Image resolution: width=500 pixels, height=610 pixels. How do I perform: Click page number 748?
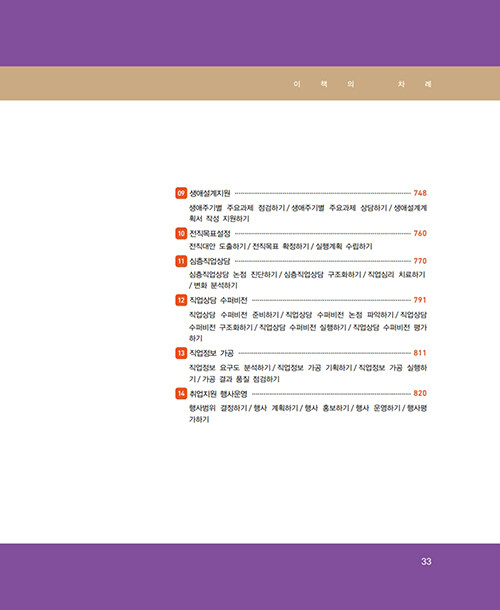click(420, 193)
